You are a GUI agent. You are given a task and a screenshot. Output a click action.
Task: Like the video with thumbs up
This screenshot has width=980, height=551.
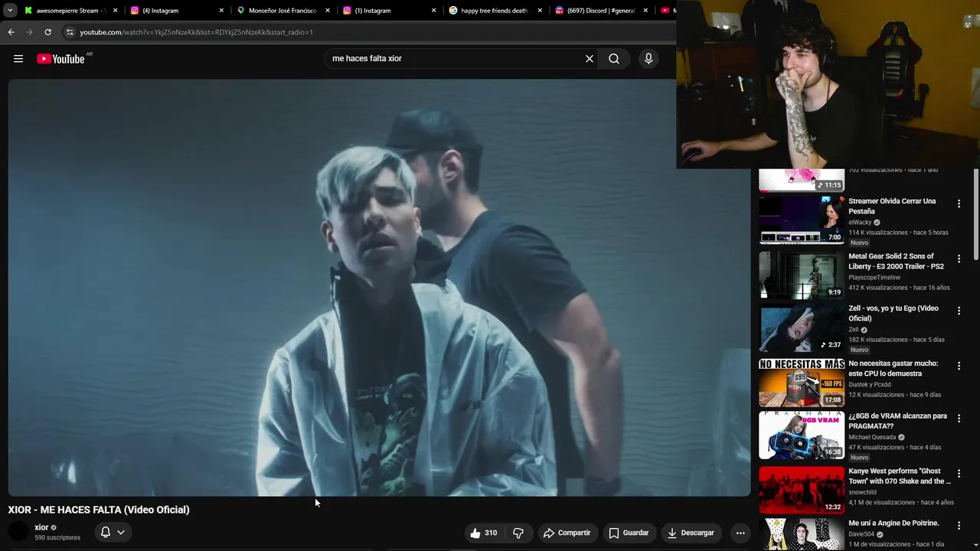pos(483,533)
